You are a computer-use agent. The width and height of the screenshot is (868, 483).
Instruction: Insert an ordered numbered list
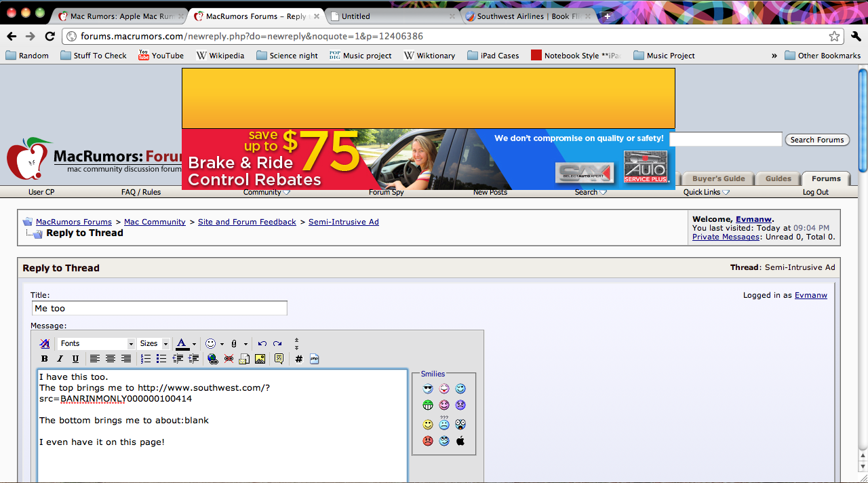point(146,359)
